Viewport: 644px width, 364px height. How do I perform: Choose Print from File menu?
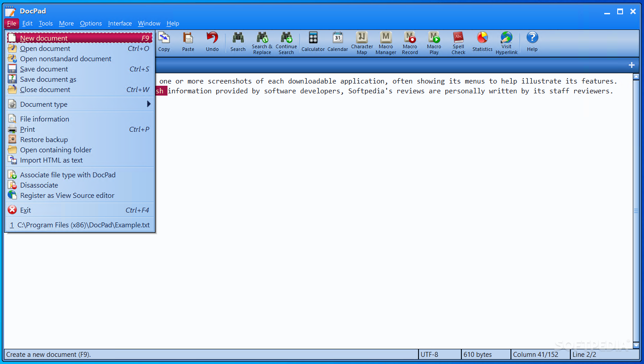80,130
